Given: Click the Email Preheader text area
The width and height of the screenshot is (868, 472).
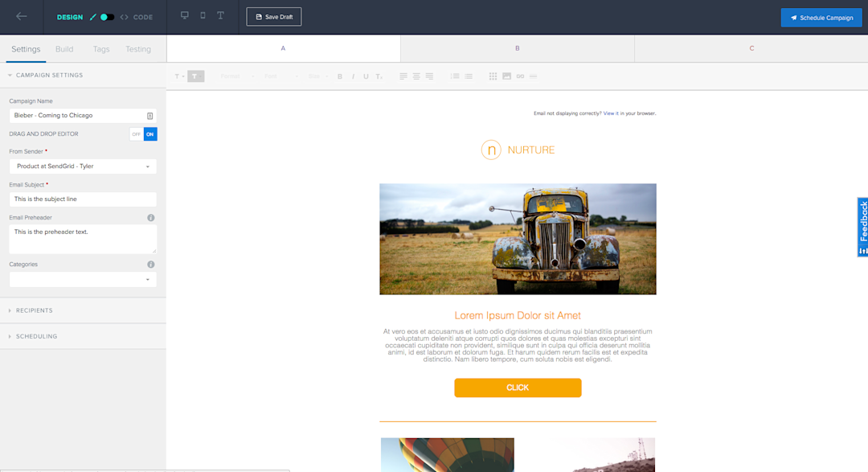Looking at the screenshot, I should pyautogui.click(x=83, y=239).
